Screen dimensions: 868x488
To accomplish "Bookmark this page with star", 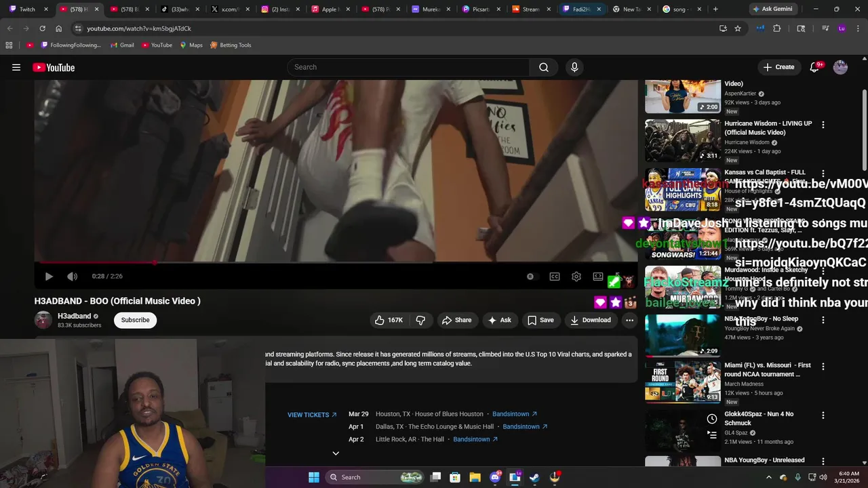I will pyautogui.click(x=738, y=28).
